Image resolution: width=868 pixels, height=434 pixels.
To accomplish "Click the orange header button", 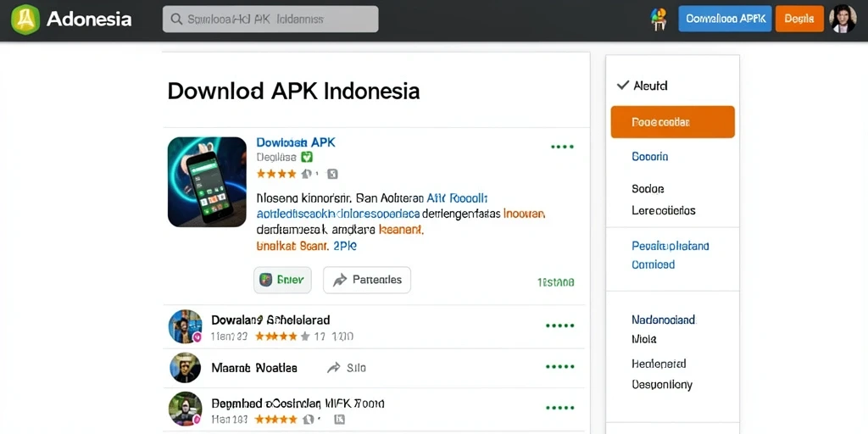I will 799,19.
